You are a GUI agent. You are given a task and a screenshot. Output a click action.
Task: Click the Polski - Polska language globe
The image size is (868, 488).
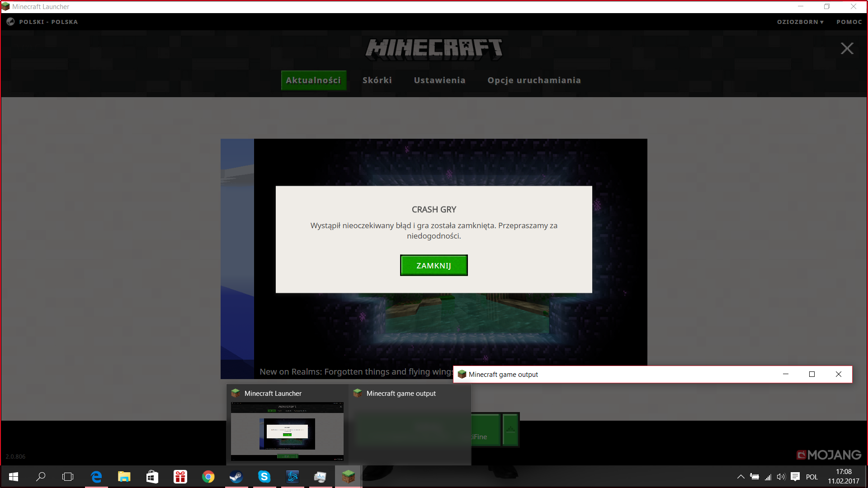(x=10, y=22)
